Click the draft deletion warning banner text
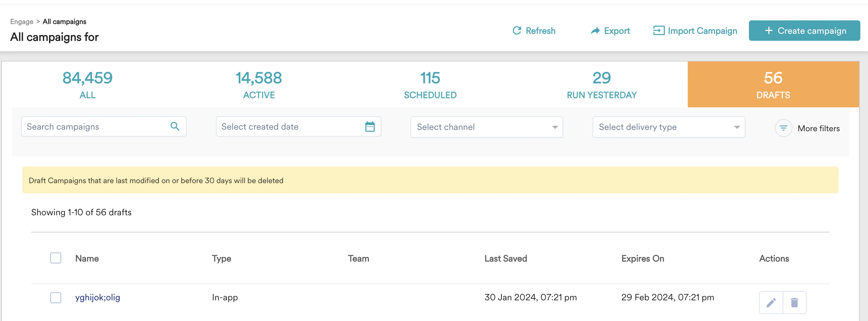This screenshot has height=321, width=868. [156, 181]
